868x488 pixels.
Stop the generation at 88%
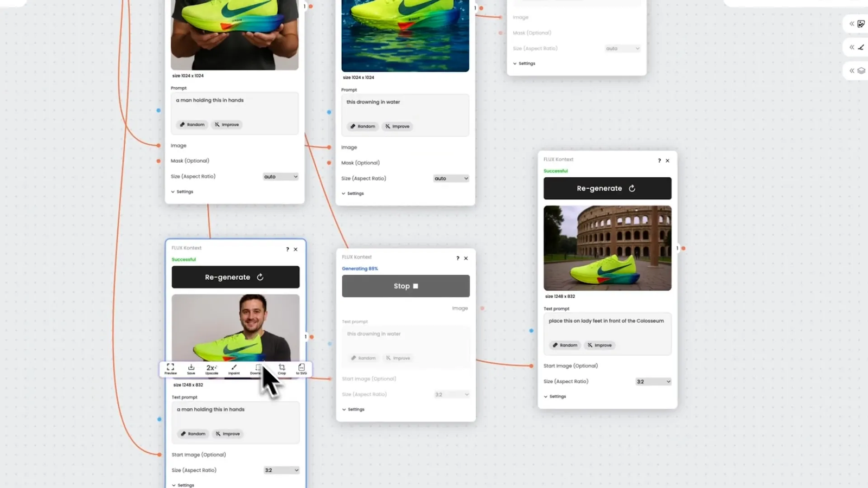coord(406,286)
